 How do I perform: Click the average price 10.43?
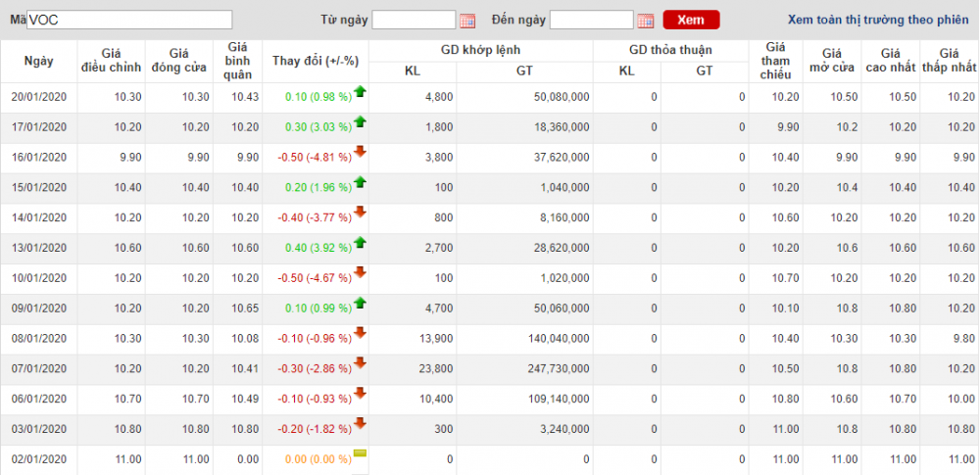click(x=246, y=98)
